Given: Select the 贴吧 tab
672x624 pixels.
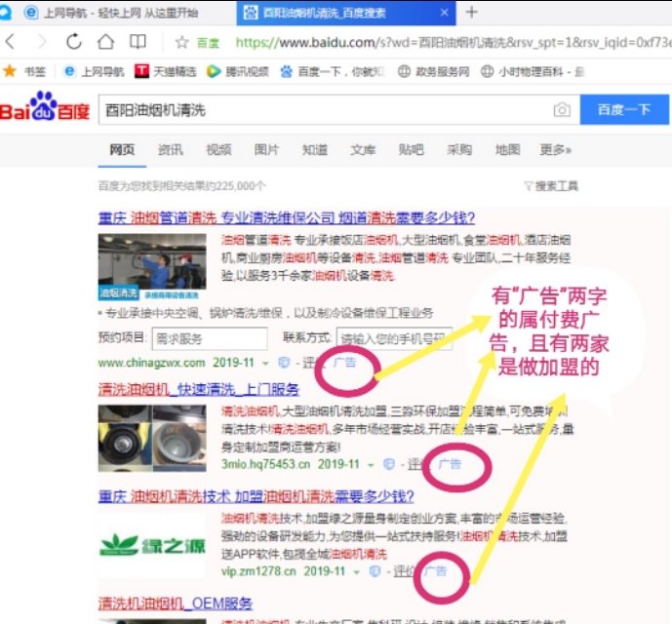Looking at the screenshot, I should [412, 149].
